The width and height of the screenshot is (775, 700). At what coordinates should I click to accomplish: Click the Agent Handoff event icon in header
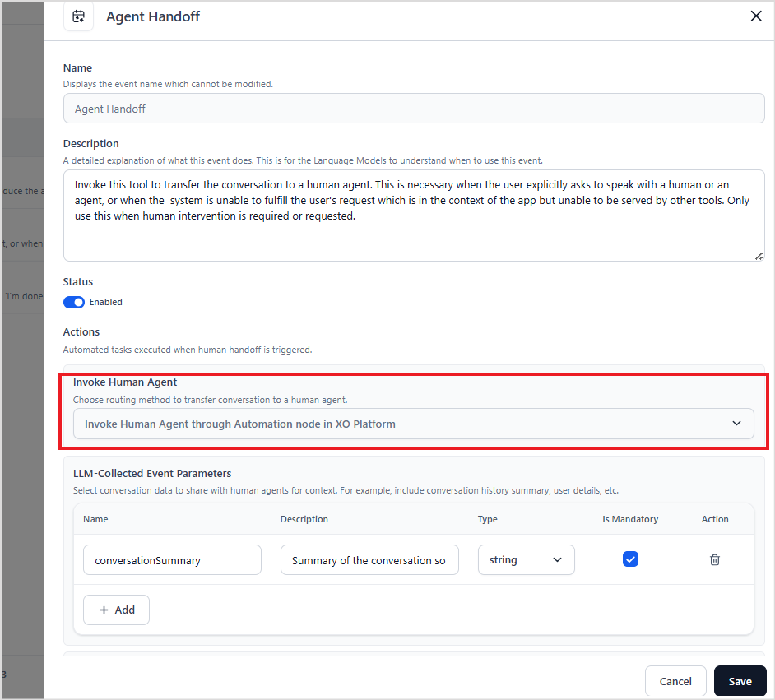click(x=78, y=16)
